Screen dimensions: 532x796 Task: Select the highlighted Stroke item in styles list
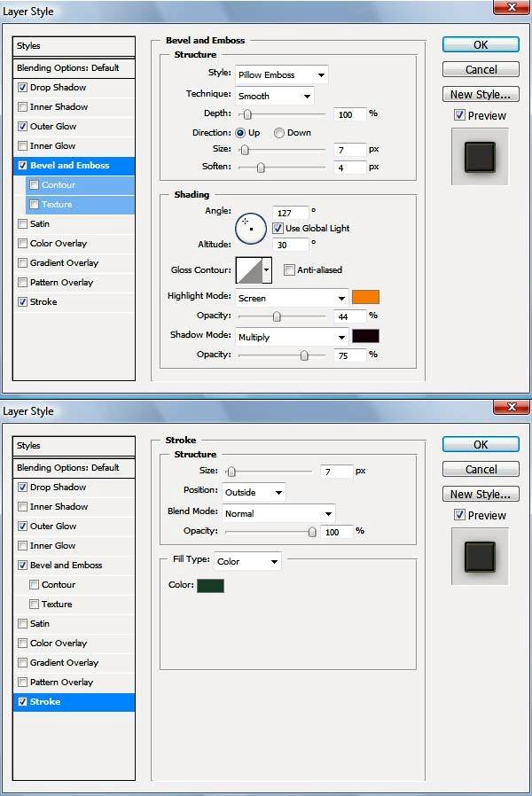pyautogui.click(x=45, y=702)
